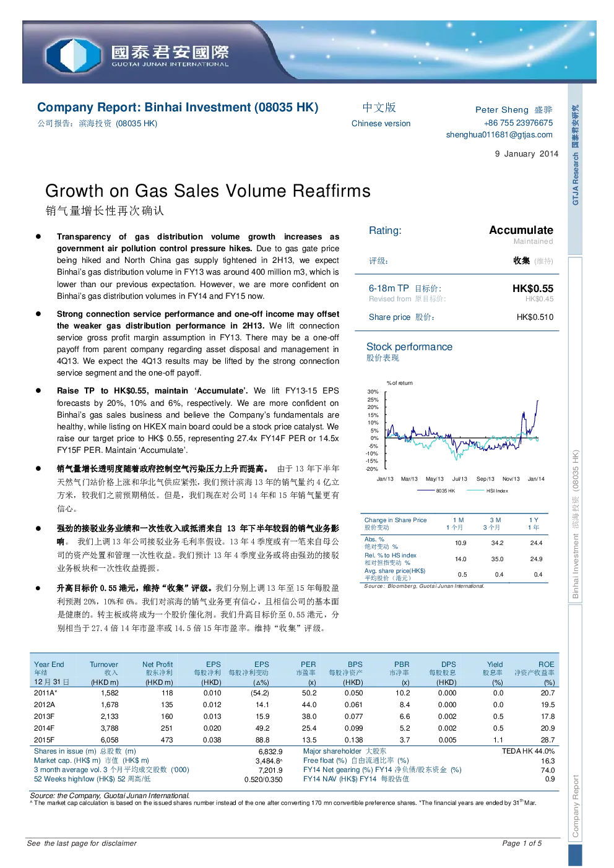Click email shenghua011681@gtjas.com
Viewport: 614px width, 868px height.
499,135
